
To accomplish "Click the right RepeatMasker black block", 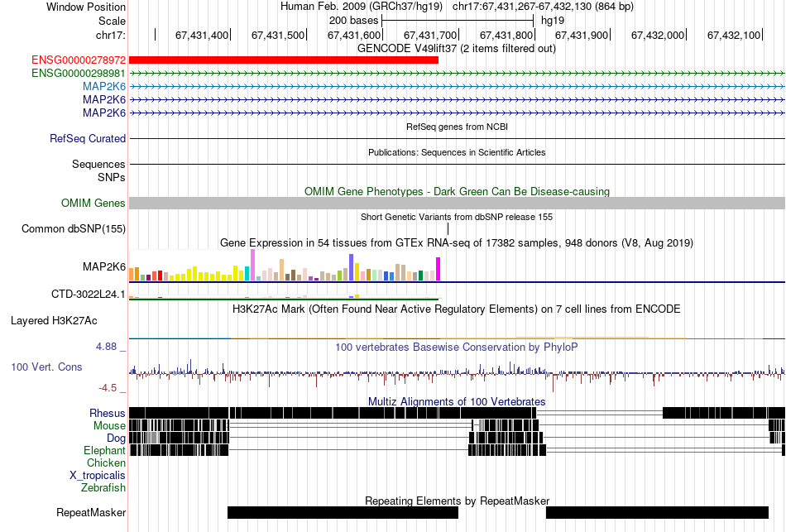I will click(657, 512).
